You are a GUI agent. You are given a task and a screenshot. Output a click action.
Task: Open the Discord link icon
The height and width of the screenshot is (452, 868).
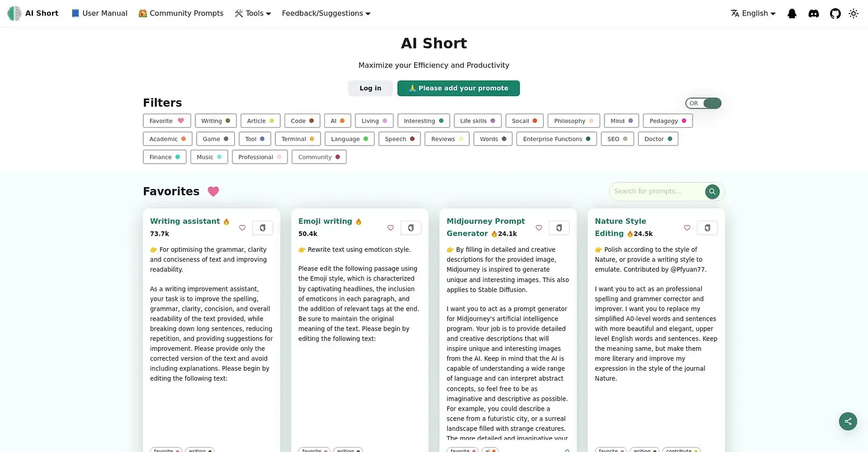813,13
